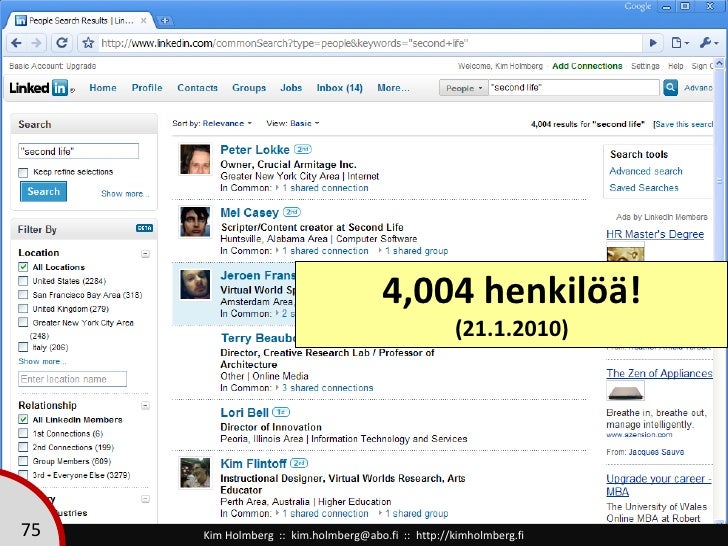Open the Contacts menu item

pos(197,88)
